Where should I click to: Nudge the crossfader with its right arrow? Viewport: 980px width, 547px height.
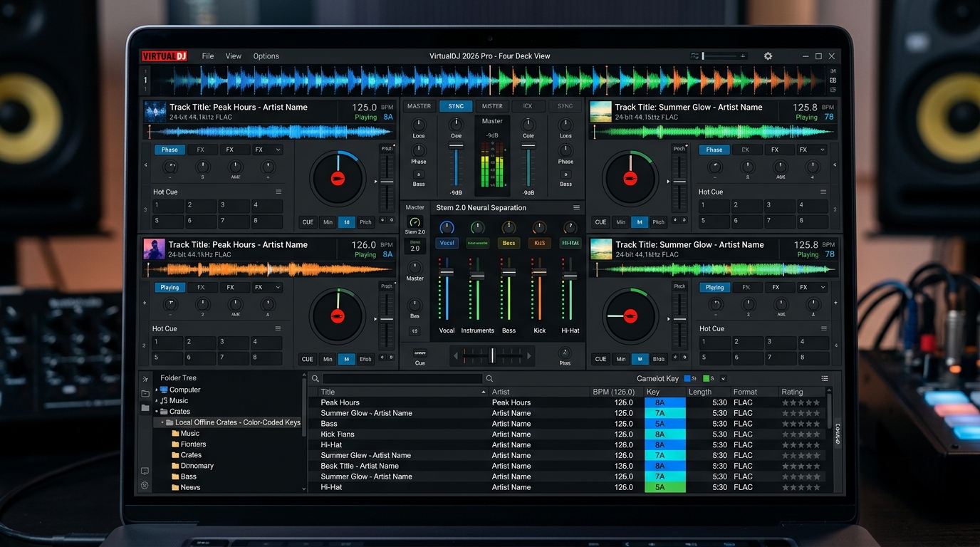pyautogui.click(x=528, y=355)
